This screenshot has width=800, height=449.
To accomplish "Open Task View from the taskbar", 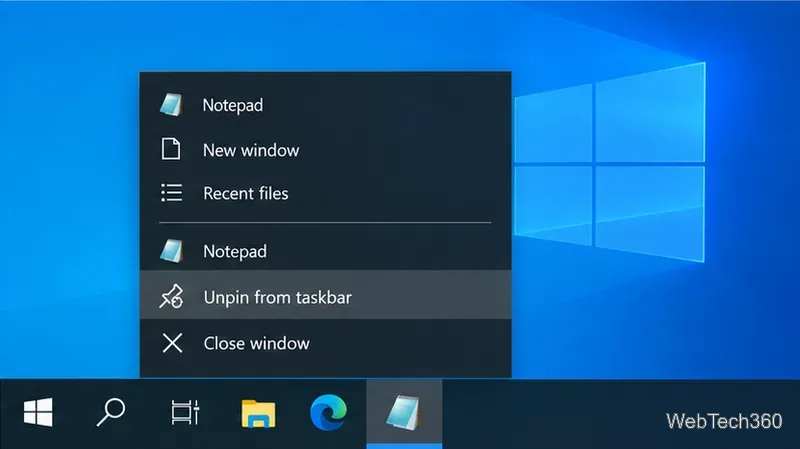I will click(x=185, y=412).
